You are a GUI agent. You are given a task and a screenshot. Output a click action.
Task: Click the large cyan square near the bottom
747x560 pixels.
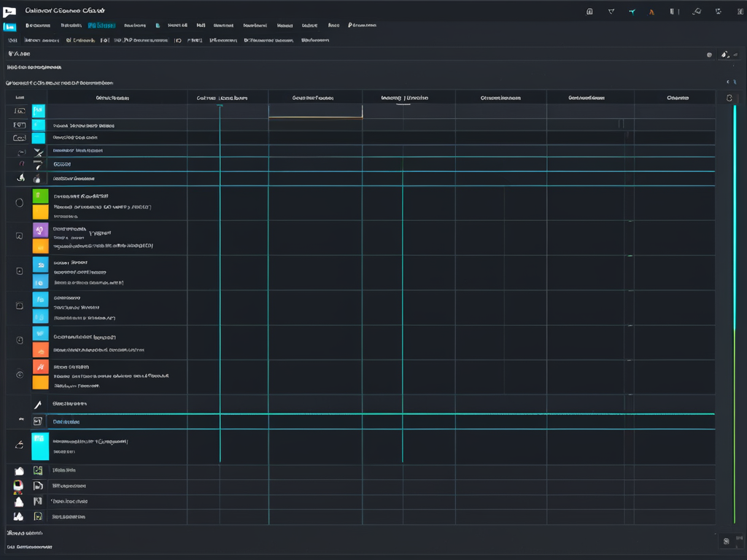40,446
